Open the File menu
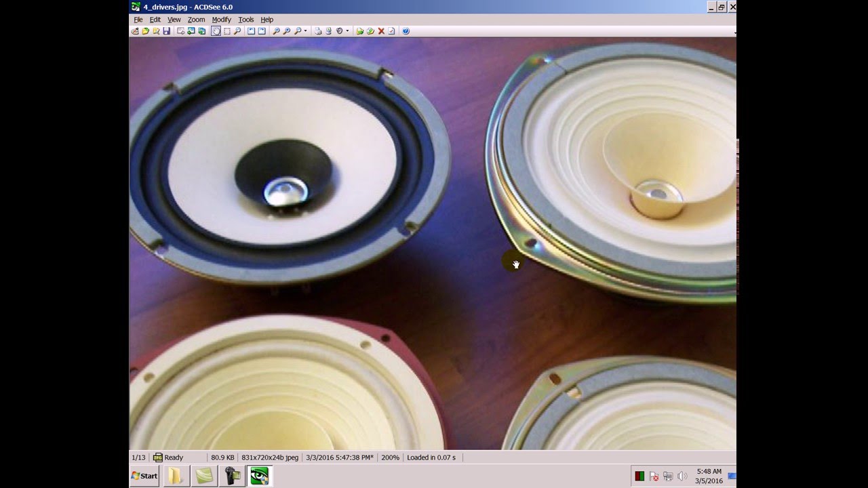 (138, 20)
